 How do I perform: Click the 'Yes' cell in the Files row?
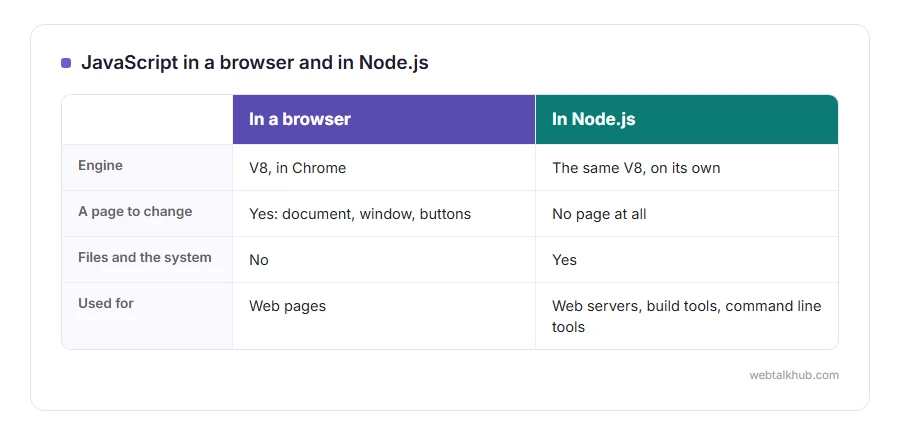tap(686, 260)
